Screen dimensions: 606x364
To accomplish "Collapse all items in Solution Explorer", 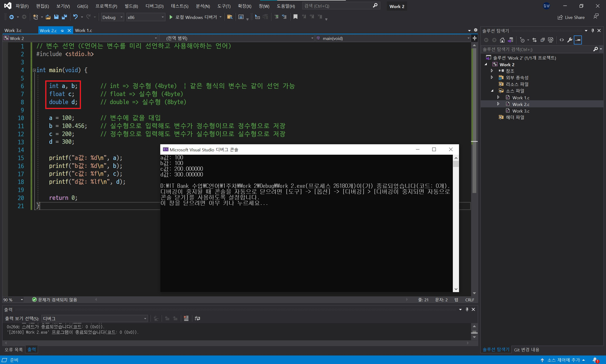I will tap(543, 40).
